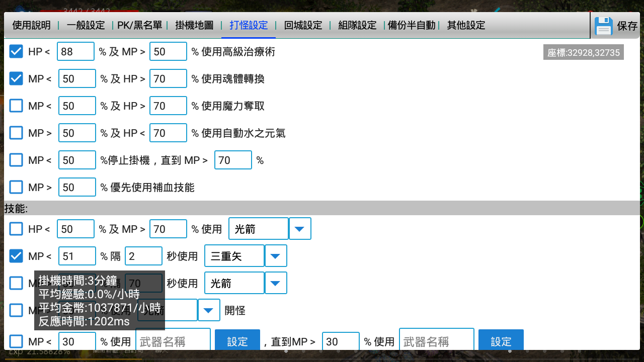Image resolution: width=644 pixels, height=362 pixels.
Task: Click the seconds field containing 2
Action: [143, 256]
